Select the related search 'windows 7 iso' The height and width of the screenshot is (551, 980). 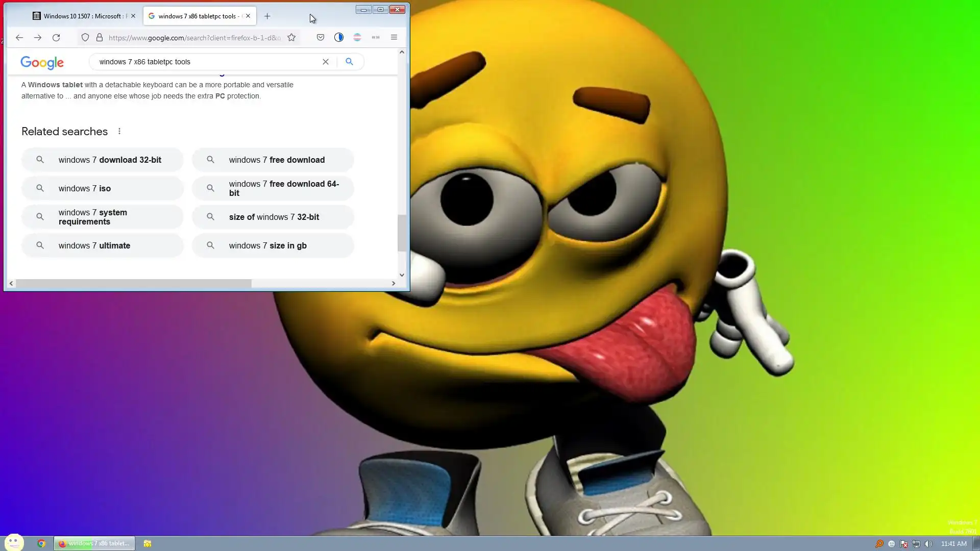[x=102, y=189]
